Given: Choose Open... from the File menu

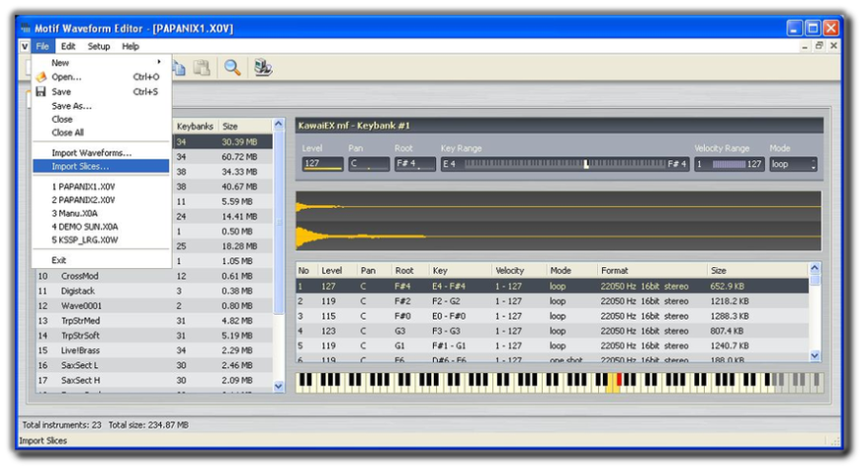Looking at the screenshot, I should coord(101,77).
